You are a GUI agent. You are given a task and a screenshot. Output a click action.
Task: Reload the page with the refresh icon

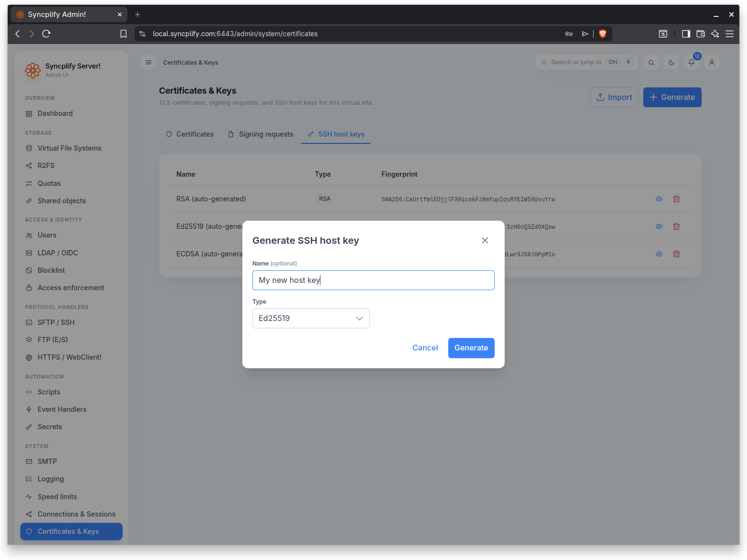(x=46, y=34)
